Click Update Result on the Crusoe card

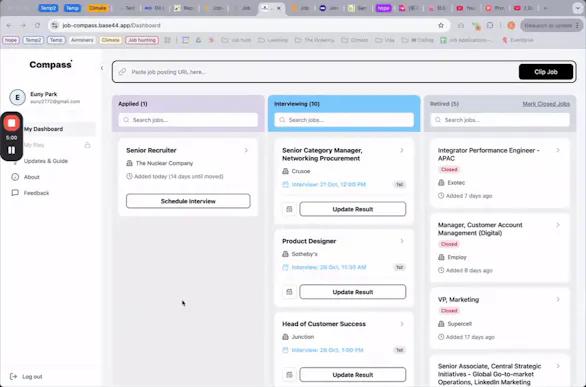click(x=352, y=209)
